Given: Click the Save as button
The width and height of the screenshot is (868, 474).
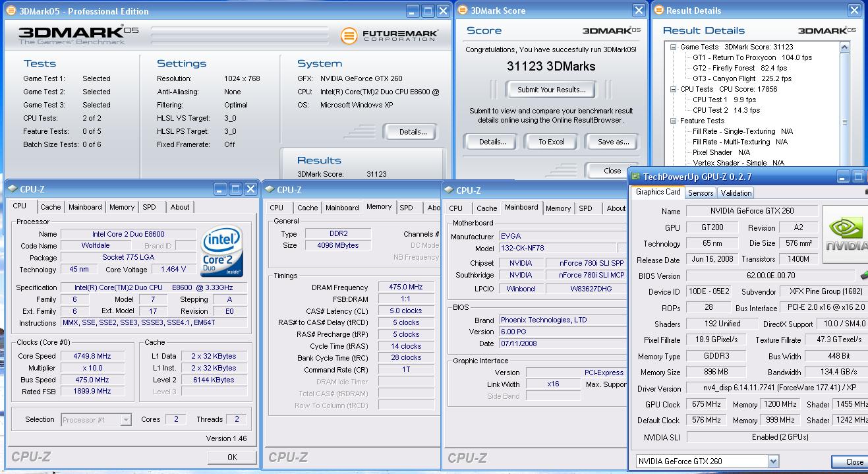Looking at the screenshot, I should (x=613, y=142).
